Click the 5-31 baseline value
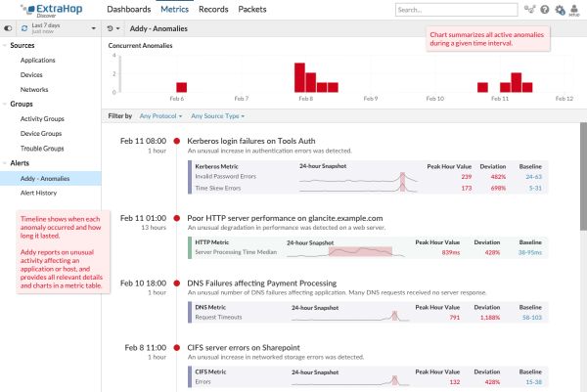This screenshot has width=587, height=392. (x=535, y=188)
